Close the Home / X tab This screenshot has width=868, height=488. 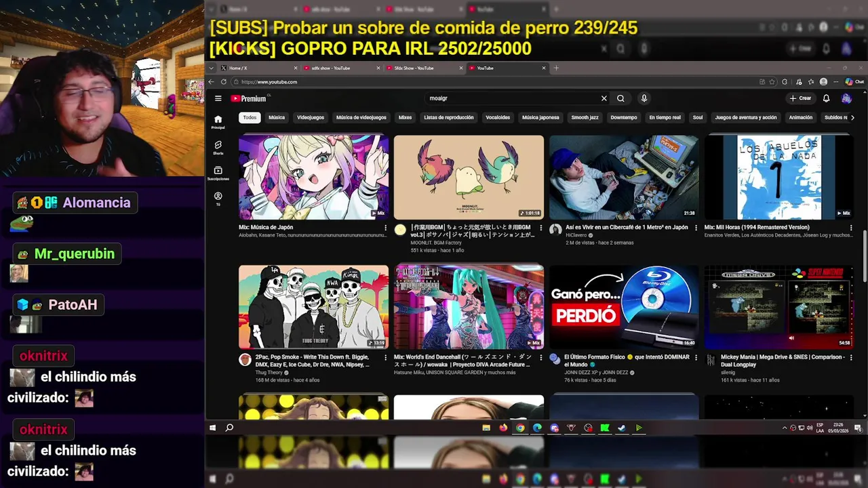tap(296, 68)
